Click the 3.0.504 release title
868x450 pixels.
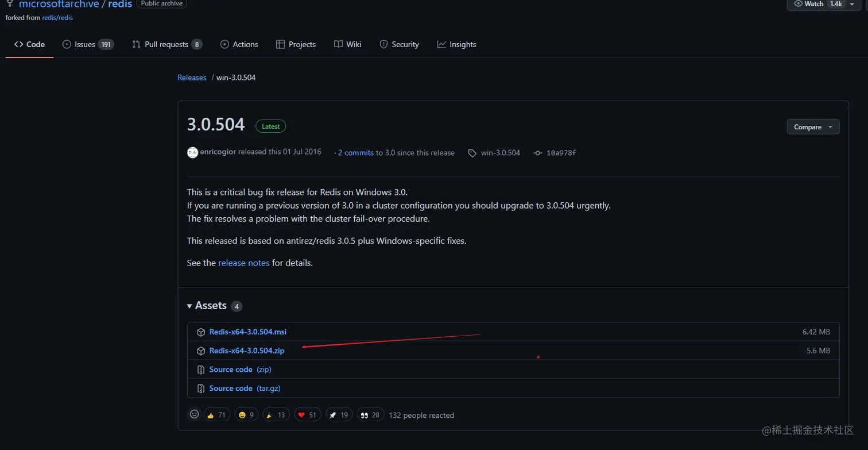coord(216,124)
